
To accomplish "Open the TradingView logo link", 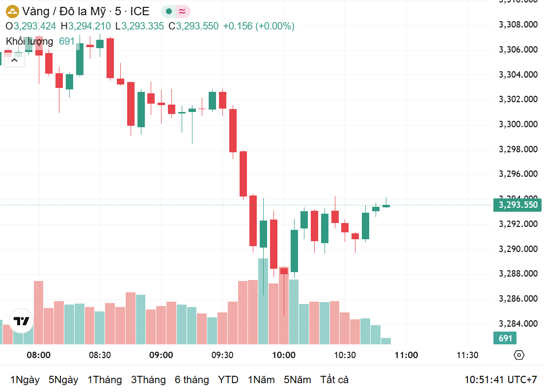I will click(x=21, y=322).
